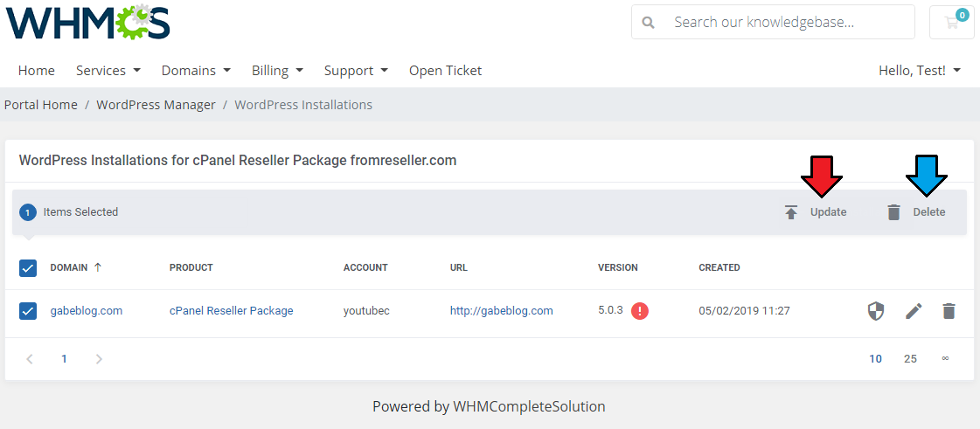Expand the Billing dropdown menu

277,71
